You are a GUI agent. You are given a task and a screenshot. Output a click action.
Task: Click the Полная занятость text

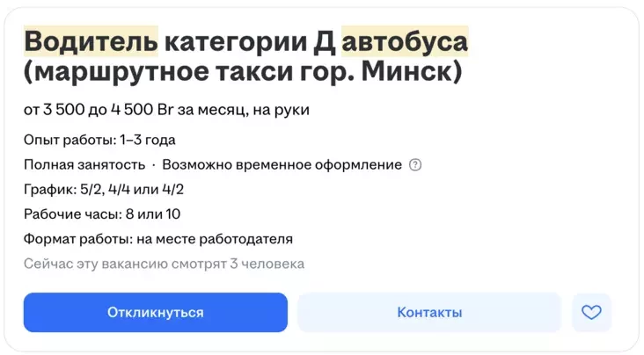coord(84,165)
